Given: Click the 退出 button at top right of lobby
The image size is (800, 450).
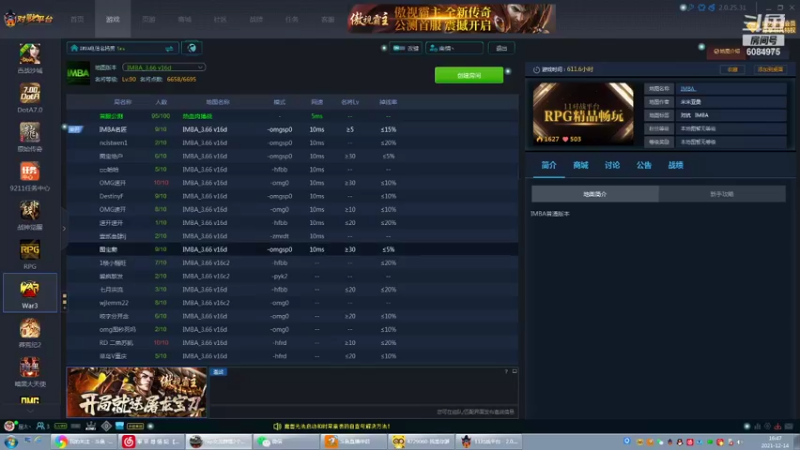Looking at the screenshot, I should (x=502, y=48).
